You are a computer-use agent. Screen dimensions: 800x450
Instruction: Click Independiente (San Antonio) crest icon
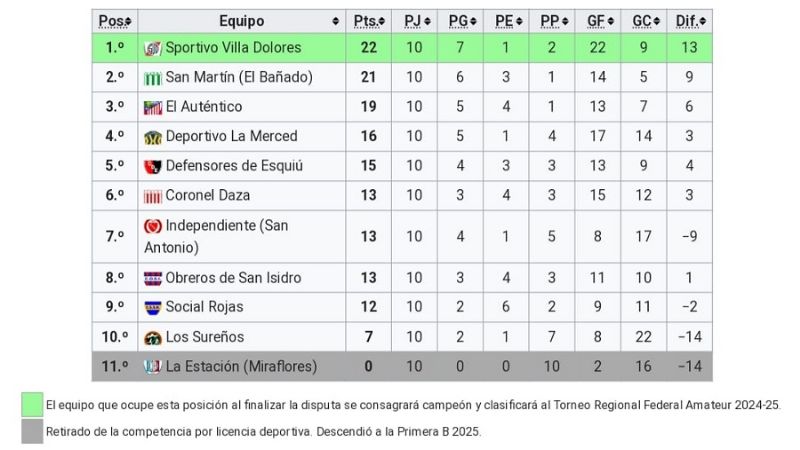point(153,227)
